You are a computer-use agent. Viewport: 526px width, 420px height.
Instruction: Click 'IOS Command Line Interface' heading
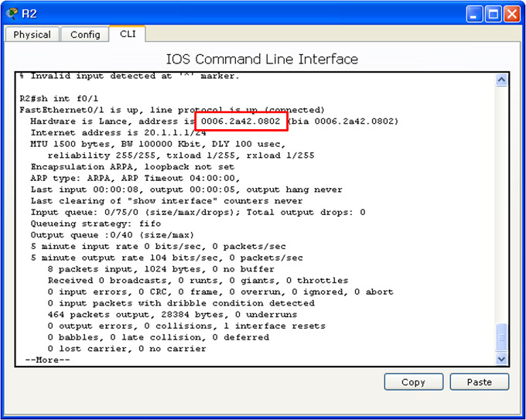click(x=262, y=59)
